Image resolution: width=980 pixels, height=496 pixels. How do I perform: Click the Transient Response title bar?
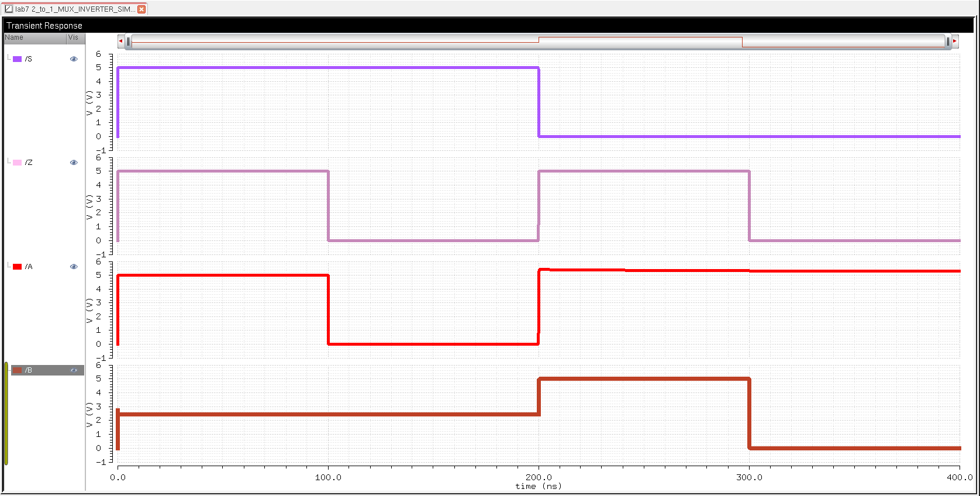488,26
